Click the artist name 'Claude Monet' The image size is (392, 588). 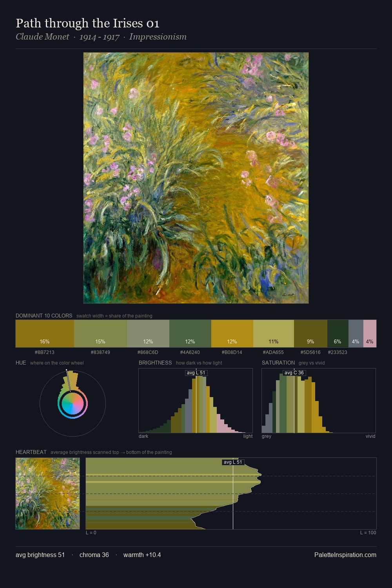point(42,37)
